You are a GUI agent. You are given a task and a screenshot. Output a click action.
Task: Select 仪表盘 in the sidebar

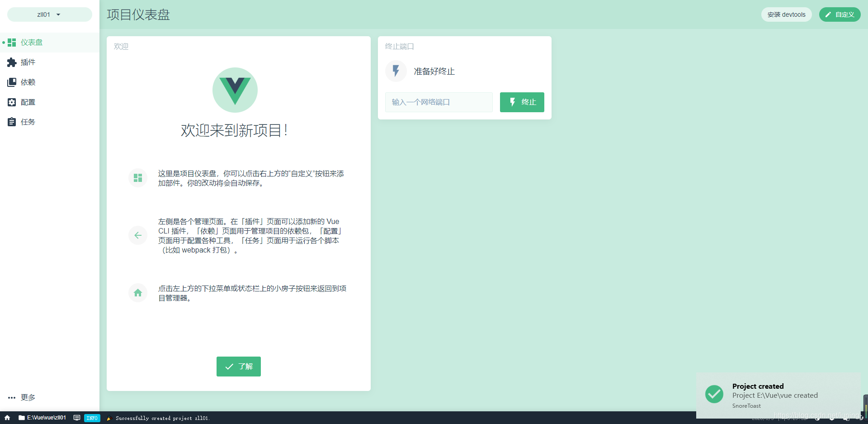[50, 43]
